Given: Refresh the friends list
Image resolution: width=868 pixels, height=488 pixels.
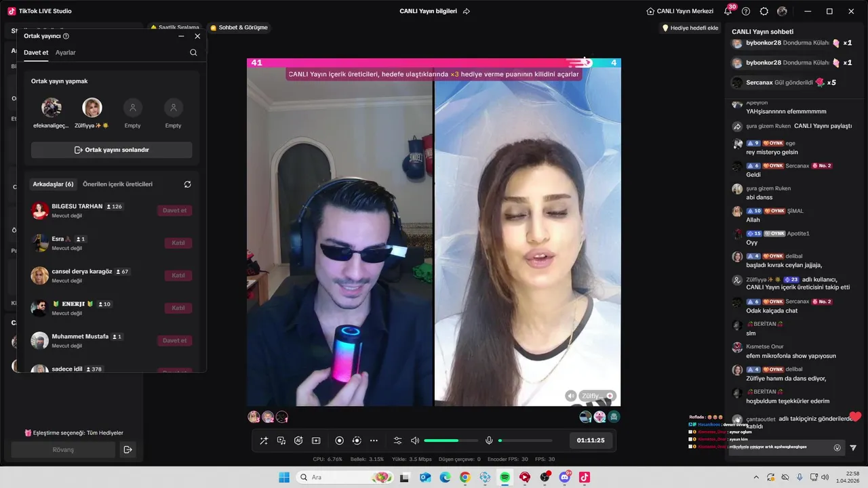Looking at the screenshot, I should tap(188, 184).
